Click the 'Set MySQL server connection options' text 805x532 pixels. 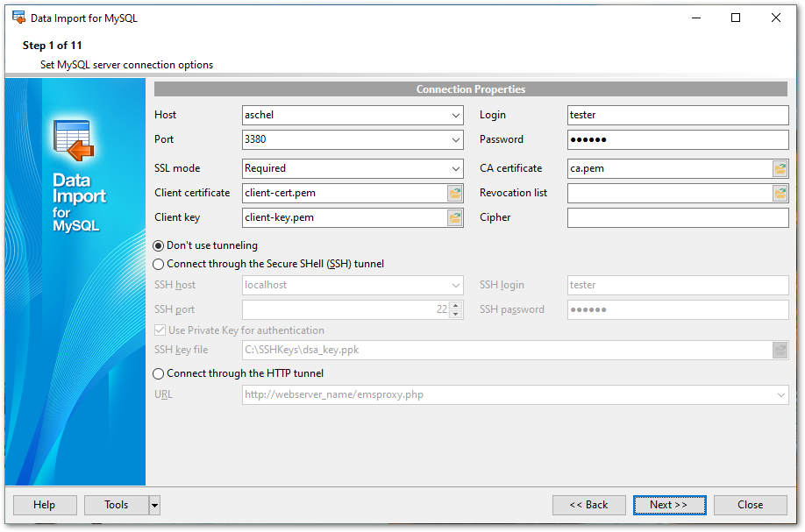127,65
